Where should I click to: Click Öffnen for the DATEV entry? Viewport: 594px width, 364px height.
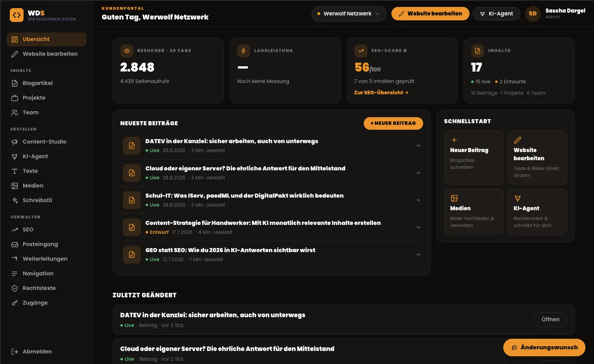(550, 320)
